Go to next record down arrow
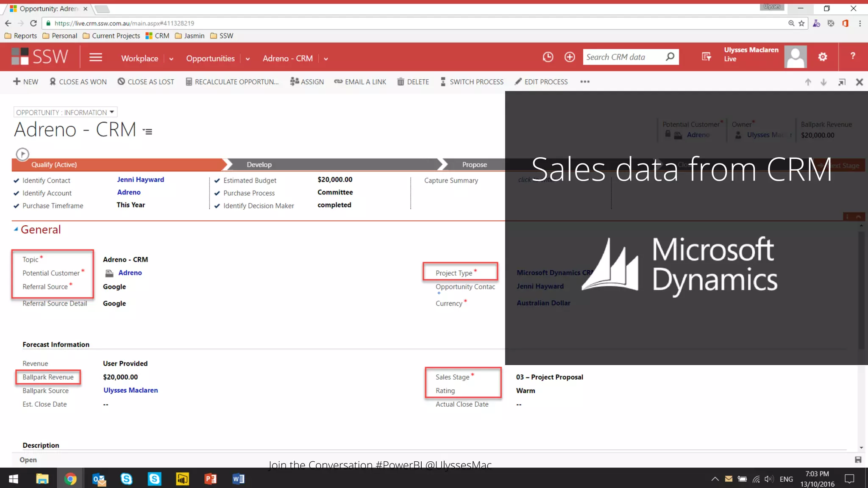Image resolution: width=868 pixels, height=488 pixels. pos(823,82)
